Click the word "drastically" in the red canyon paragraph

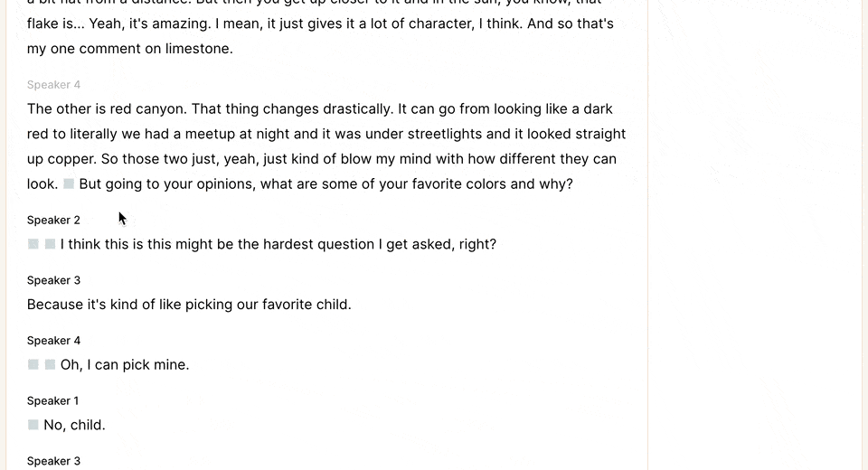pos(358,109)
